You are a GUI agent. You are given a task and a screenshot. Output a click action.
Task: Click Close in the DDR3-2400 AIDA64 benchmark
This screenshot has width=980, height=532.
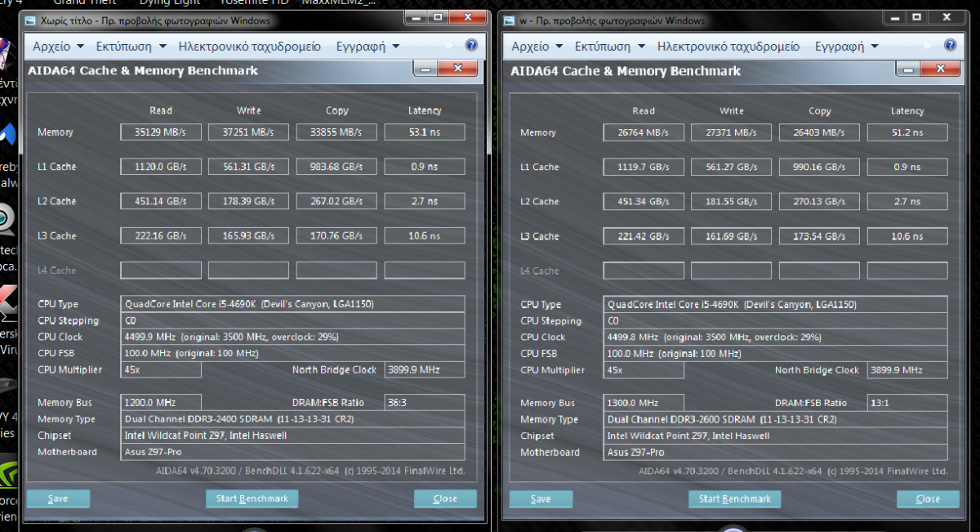click(x=445, y=498)
